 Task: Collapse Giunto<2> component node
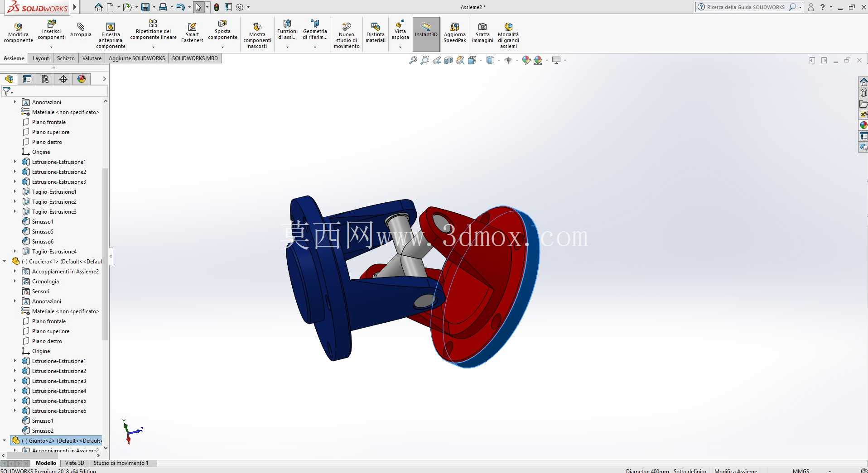[5, 440]
